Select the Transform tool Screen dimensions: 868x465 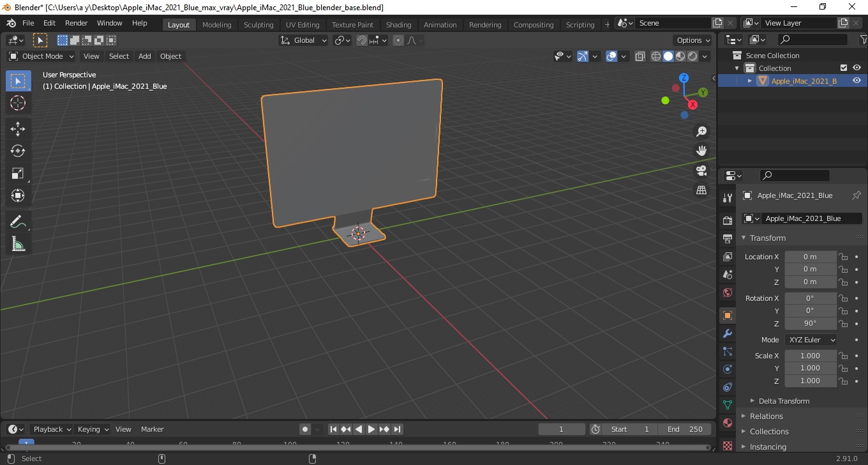pos(18,195)
